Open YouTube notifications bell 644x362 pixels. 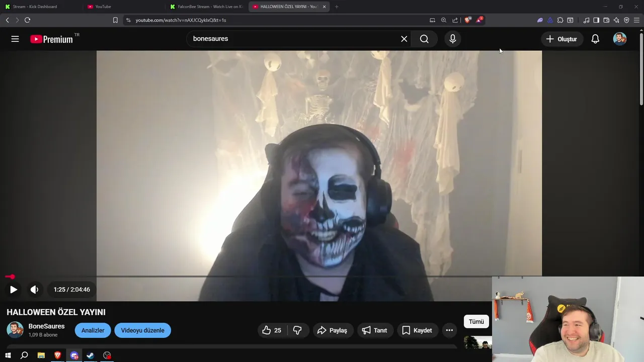[x=595, y=39]
